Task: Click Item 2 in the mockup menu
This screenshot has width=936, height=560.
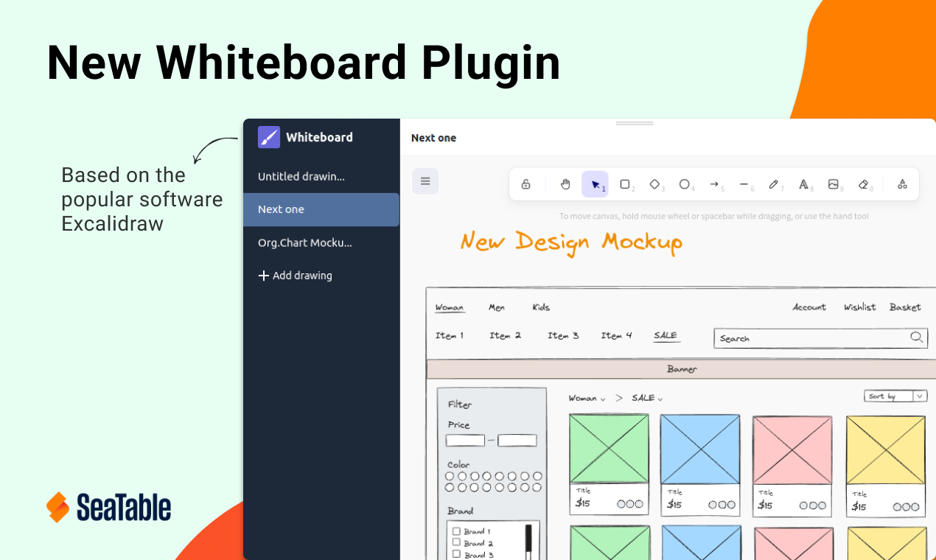Action: (x=505, y=336)
